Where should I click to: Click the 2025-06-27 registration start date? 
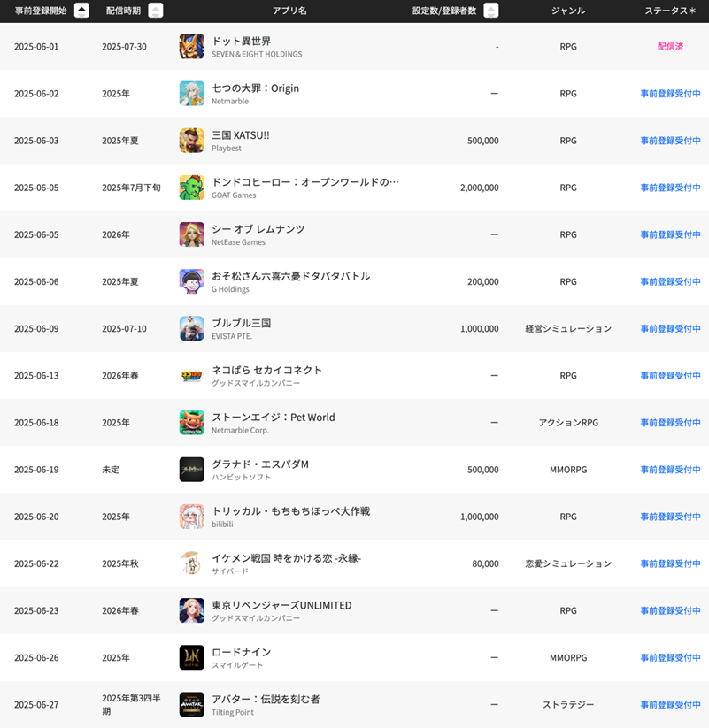[36, 704]
